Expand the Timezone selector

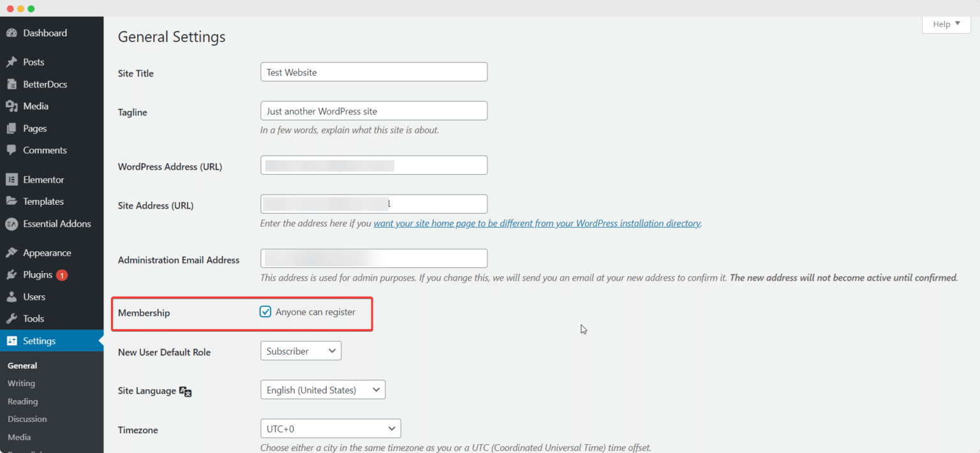[x=330, y=428]
